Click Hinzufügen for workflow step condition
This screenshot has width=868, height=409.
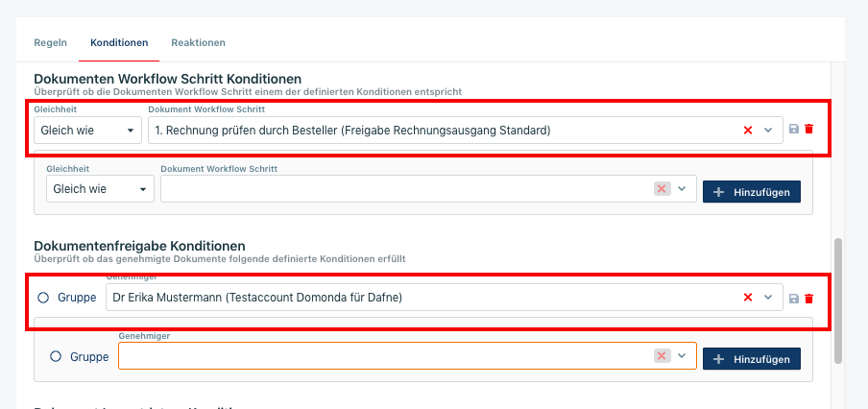click(752, 191)
